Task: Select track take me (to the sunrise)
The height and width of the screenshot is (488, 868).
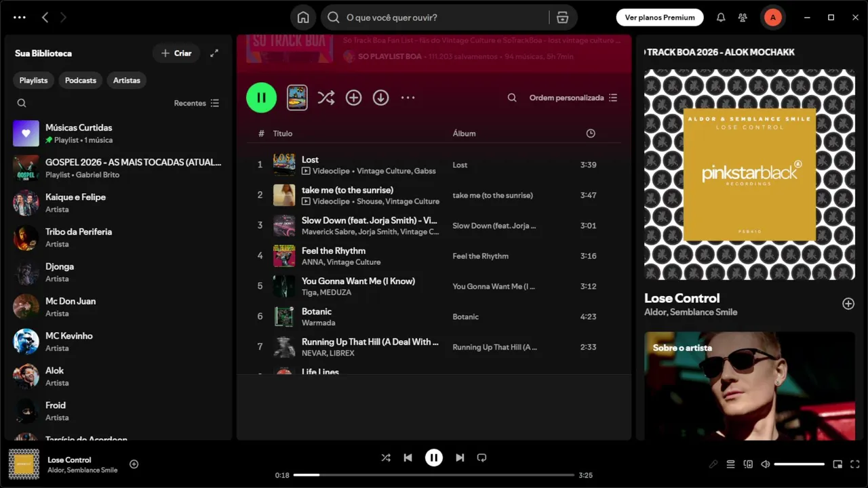Action: pyautogui.click(x=433, y=195)
